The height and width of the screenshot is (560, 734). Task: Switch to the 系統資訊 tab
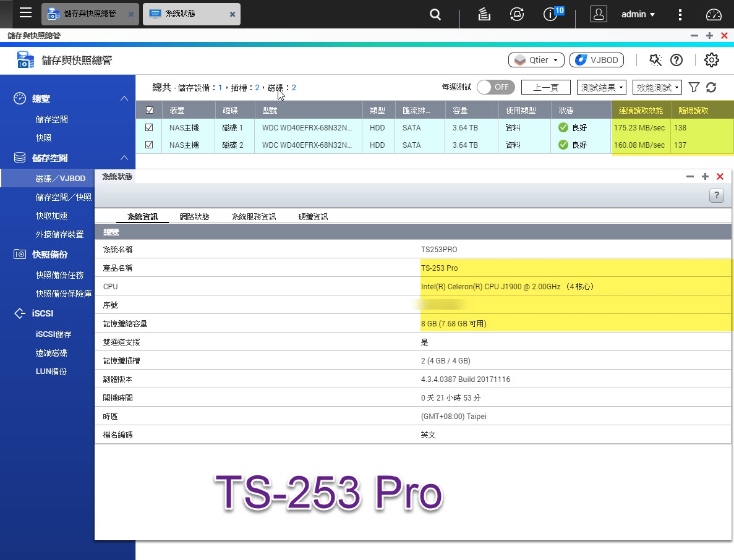click(142, 216)
